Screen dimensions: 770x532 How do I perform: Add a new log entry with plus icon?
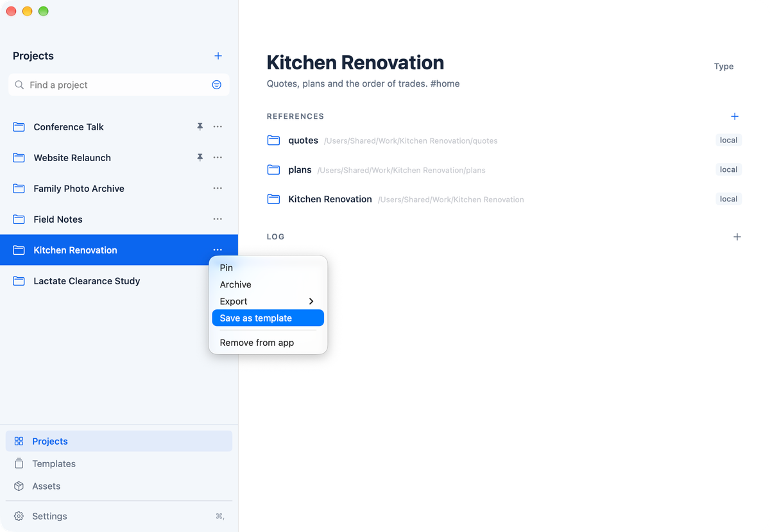[737, 237]
